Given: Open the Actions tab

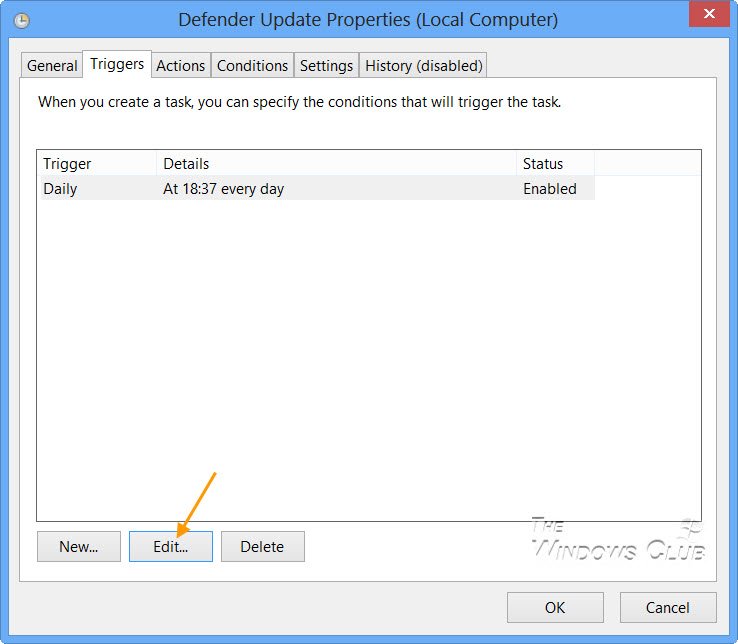Looking at the screenshot, I should point(181,65).
